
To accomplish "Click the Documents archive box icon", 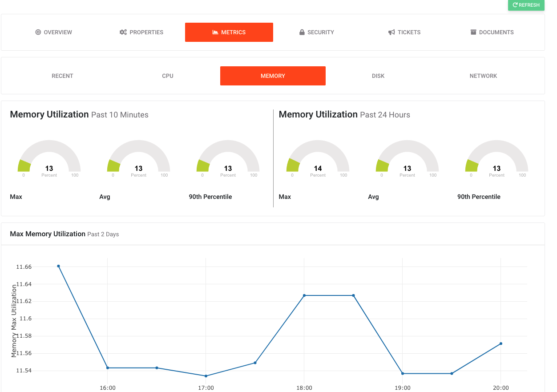I will pyautogui.click(x=473, y=32).
